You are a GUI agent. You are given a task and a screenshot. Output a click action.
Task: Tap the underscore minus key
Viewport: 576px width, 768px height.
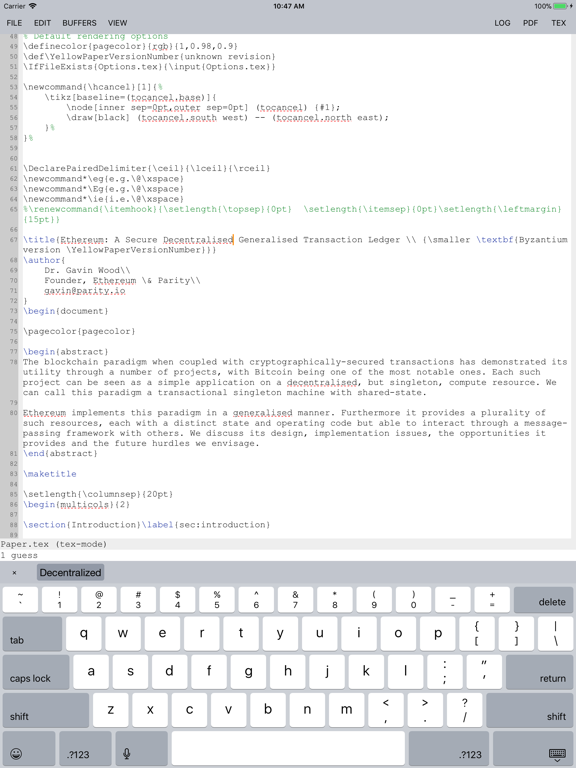pyautogui.click(x=453, y=600)
